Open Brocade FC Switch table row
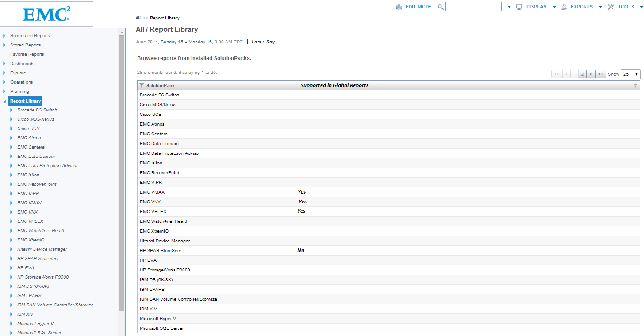Screen dimensions: 644x336 (389, 95)
